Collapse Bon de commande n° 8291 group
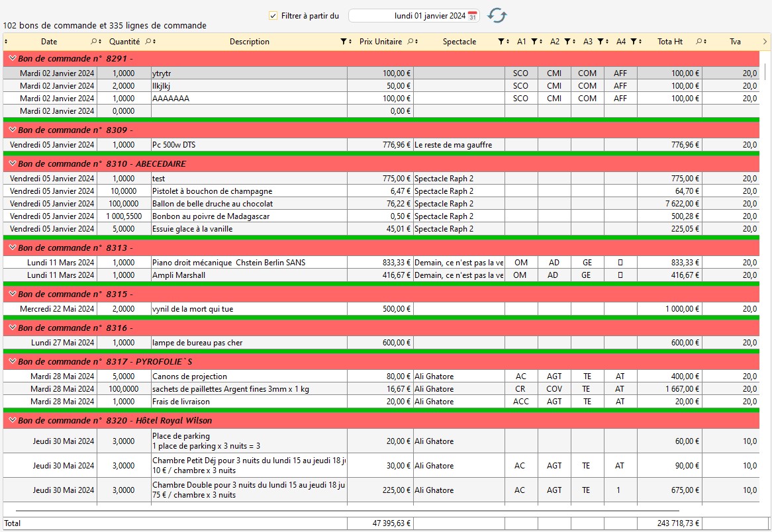 point(13,59)
